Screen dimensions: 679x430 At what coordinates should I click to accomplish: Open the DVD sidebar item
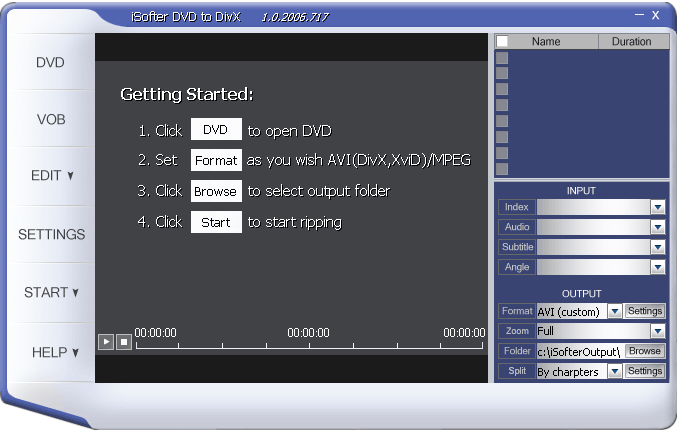[x=50, y=62]
